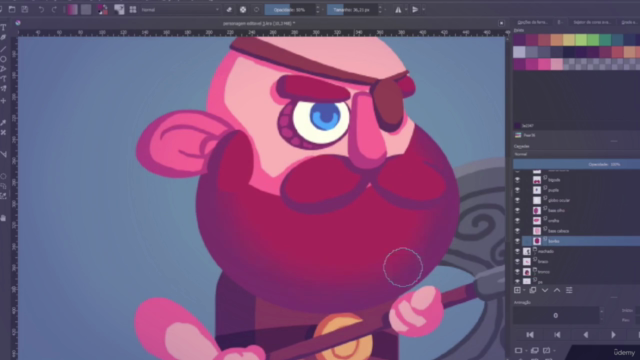Switch to the Opções da ferramenta tab
The image size is (640, 360).
[x=532, y=22]
